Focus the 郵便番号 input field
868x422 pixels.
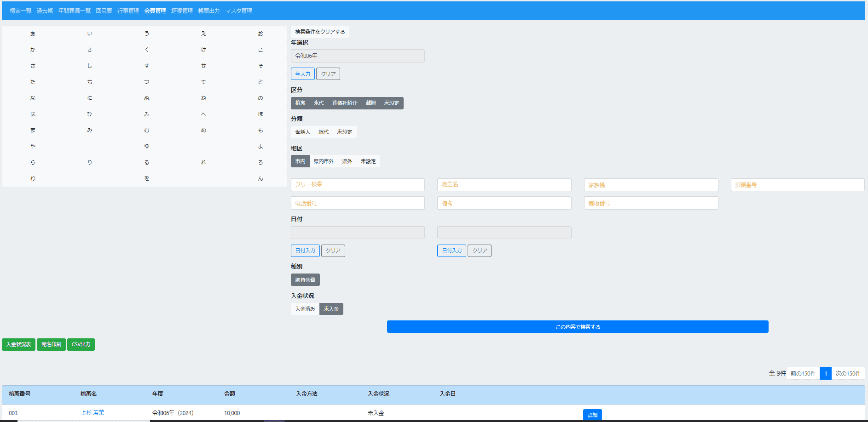tap(797, 185)
